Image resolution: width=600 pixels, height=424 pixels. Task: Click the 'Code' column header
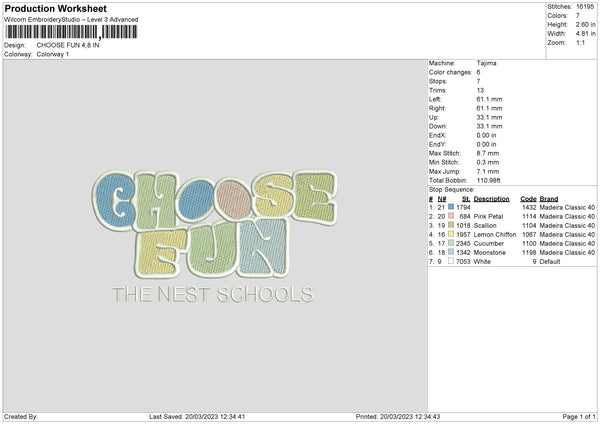(x=528, y=199)
